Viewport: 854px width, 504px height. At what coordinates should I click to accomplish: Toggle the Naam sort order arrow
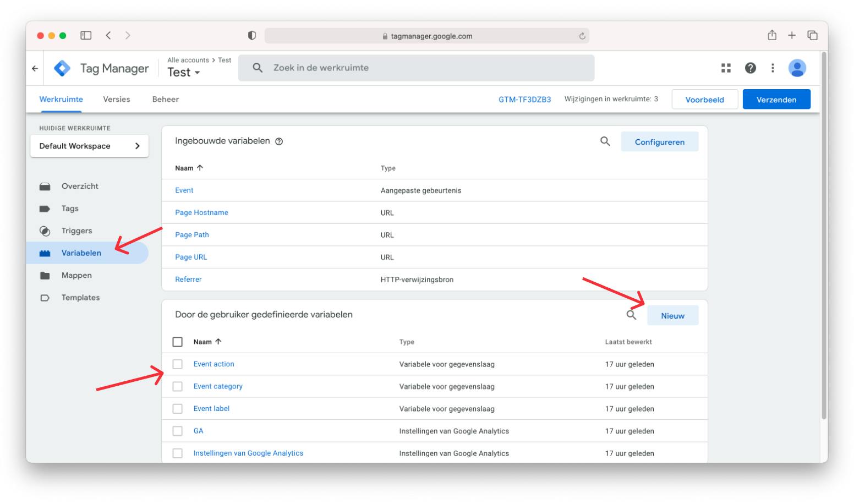(200, 167)
